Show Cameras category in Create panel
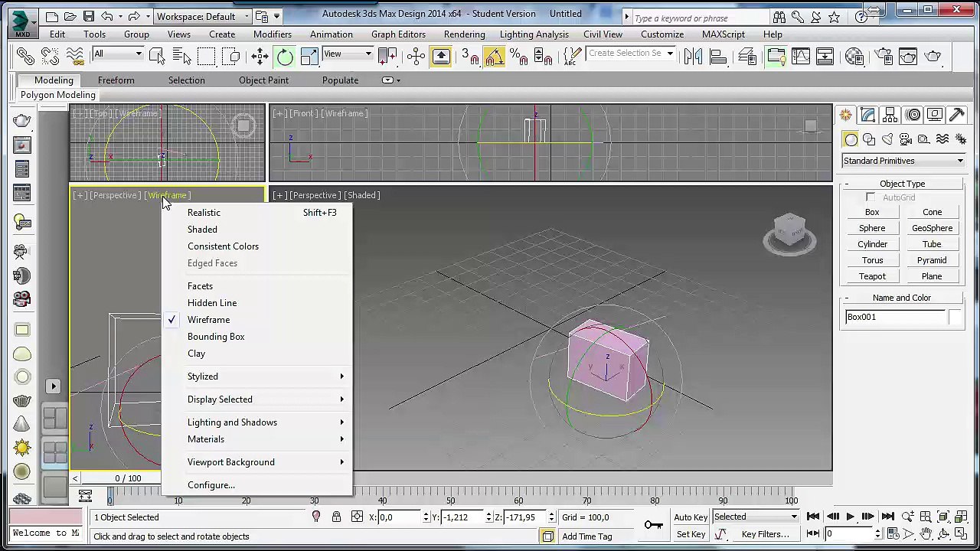The width and height of the screenshot is (980, 551). coord(906,139)
